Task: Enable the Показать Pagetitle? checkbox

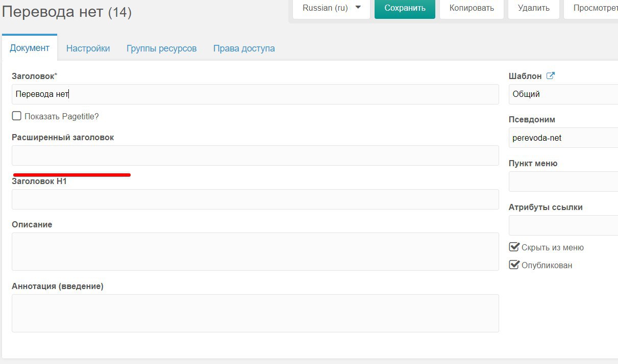Action: click(x=17, y=116)
